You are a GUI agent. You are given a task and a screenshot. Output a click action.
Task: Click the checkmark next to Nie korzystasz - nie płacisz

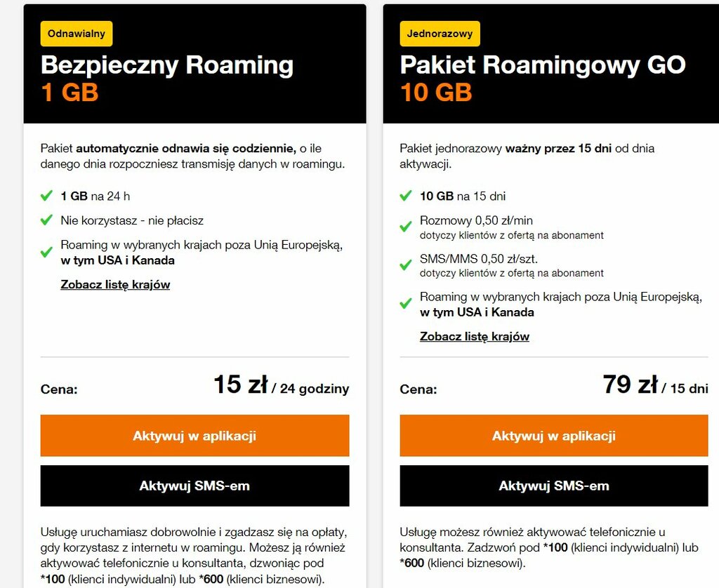click(46, 220)
